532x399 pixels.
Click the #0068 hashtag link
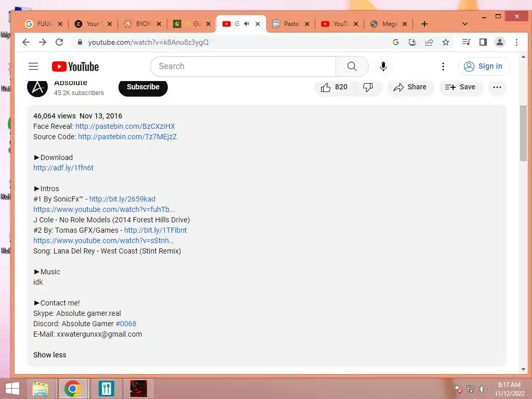point(126,324)
